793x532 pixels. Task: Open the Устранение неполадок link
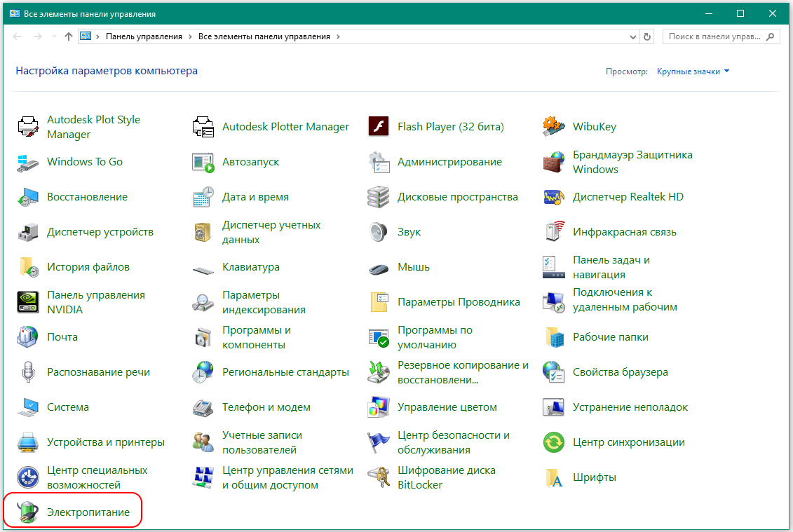pos(630,407)
